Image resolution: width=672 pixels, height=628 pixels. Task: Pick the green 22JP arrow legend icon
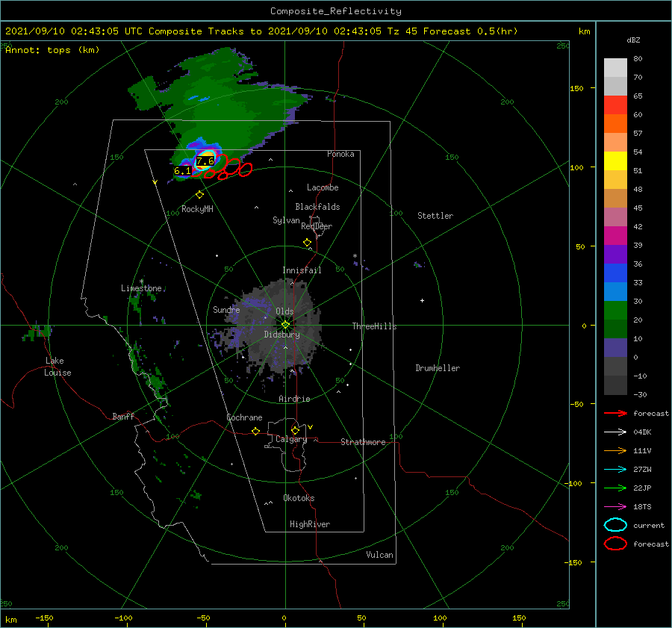pos(615,488)
